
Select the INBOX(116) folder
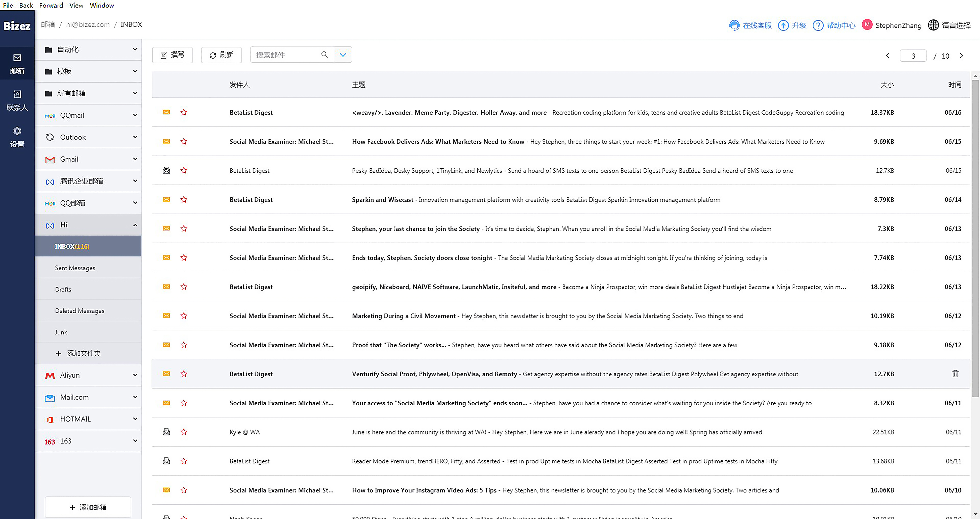(88, 246)
